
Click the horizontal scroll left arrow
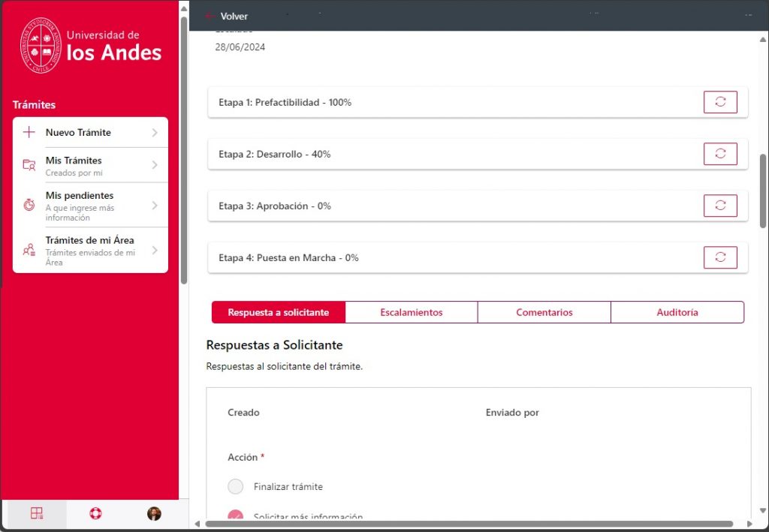click(198, 524)
